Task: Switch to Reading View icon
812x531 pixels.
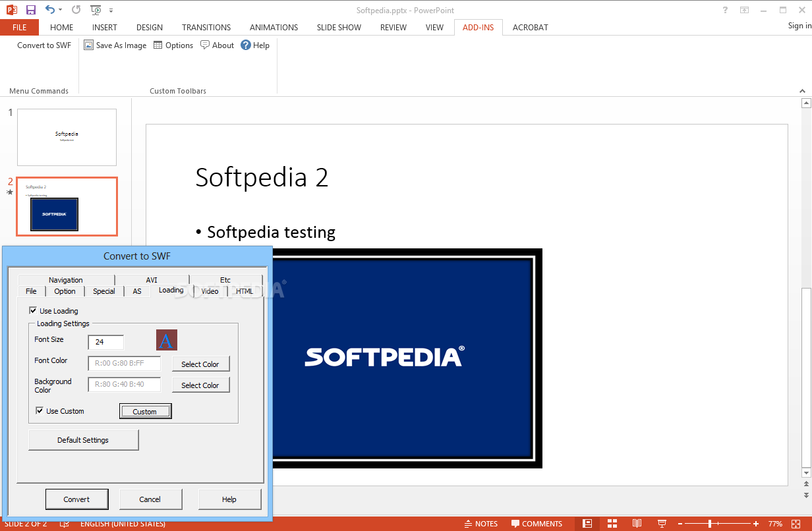Action: [x=637, y=524]
